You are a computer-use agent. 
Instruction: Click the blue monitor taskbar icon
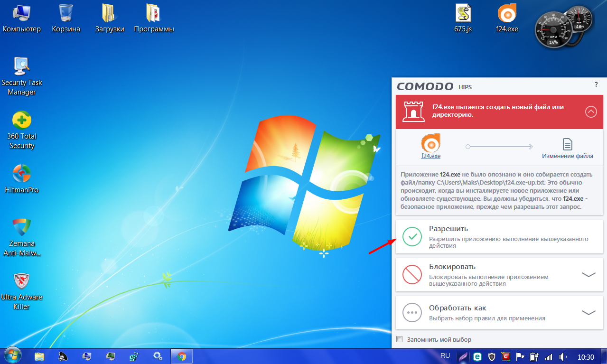click(x=86, y=356)
